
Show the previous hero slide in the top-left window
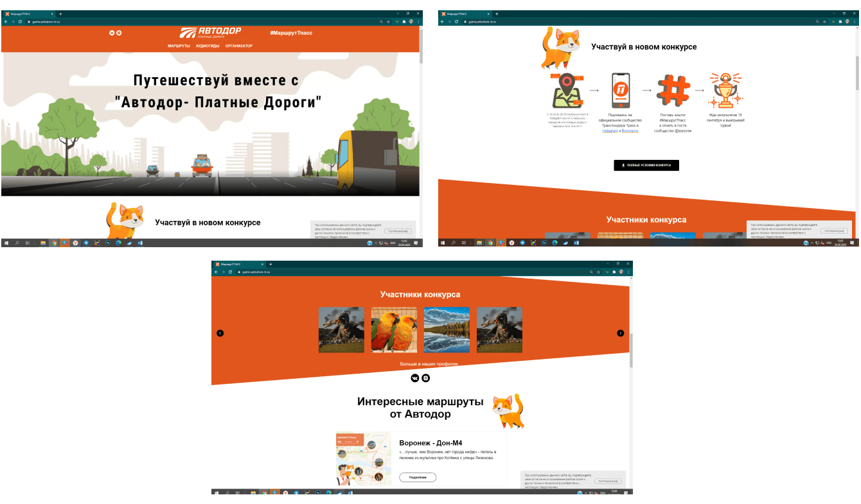point(8,124)
